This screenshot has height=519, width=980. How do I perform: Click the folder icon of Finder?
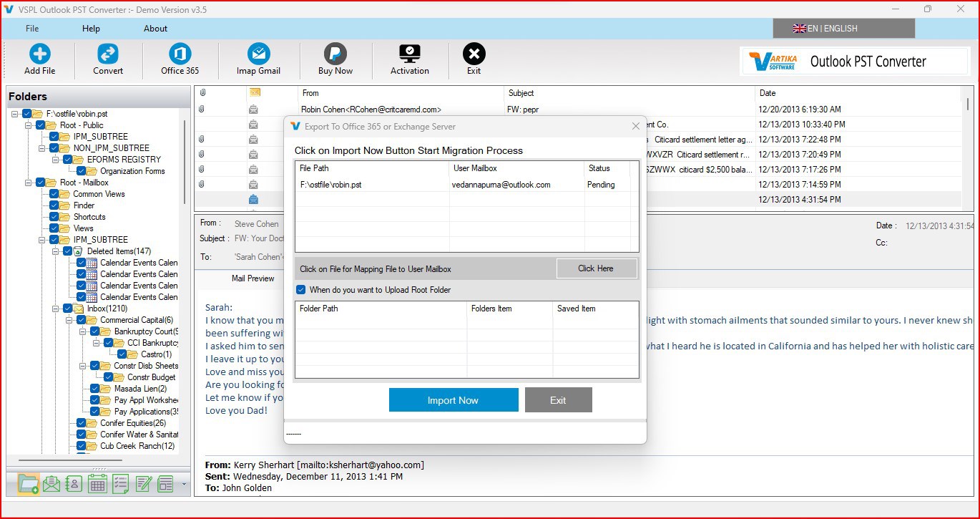pyautogui.click(x=65, y=205)
